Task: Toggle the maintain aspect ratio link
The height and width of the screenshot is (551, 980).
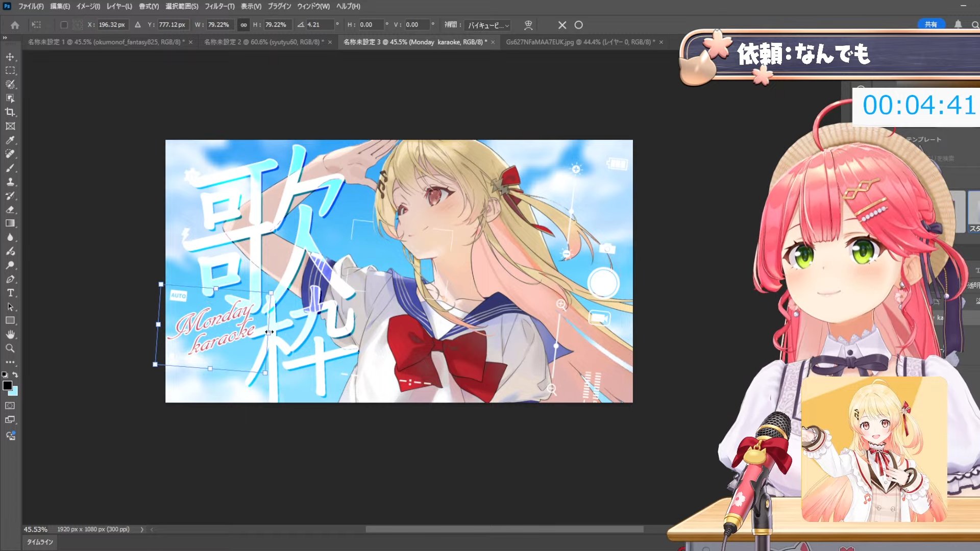Action: pyautogui.click(x=243, y=24)
